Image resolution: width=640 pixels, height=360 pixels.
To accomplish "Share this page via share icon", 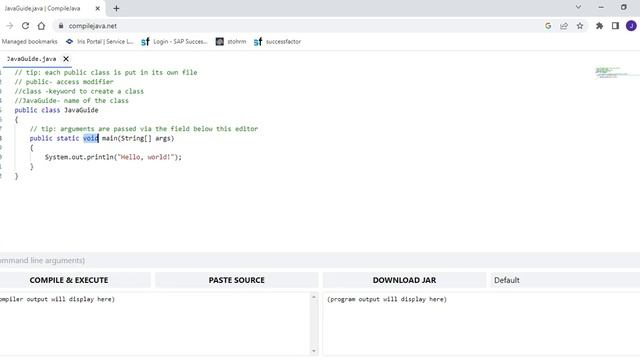I will (564, 26).
